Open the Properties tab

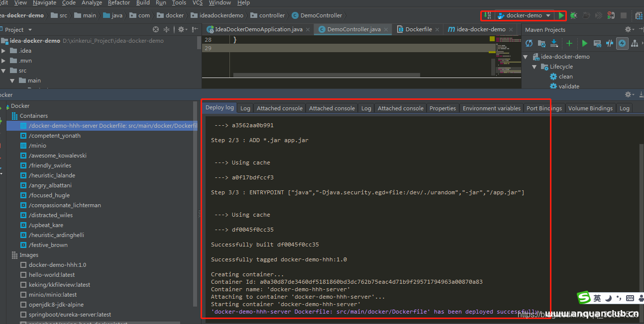[x=442, y=108]
